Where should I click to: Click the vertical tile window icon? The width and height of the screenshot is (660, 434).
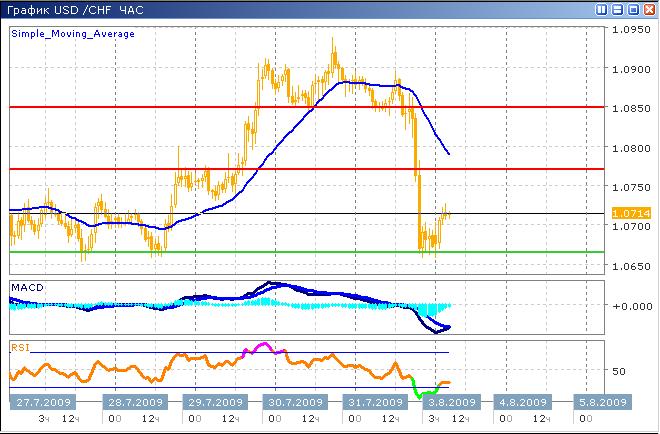click(x=601, y=9)
